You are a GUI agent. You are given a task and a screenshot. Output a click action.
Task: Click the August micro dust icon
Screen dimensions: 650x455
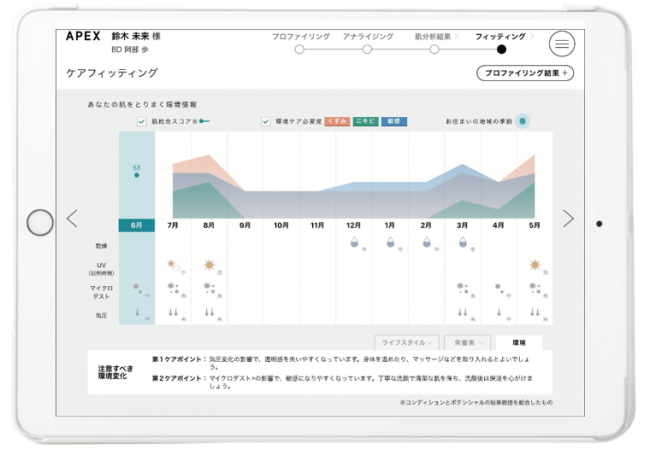coord(209,288)
